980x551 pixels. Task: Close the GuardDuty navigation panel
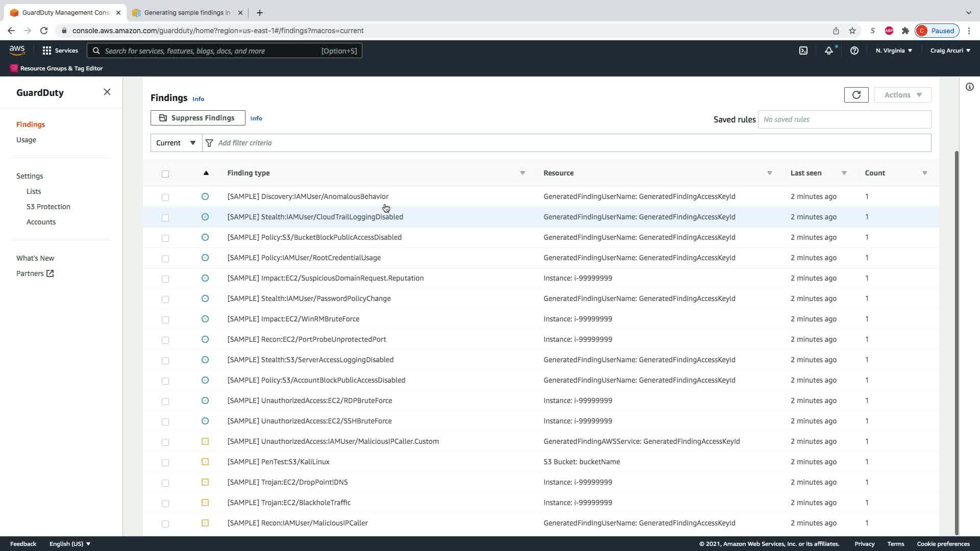pos(107,92)
